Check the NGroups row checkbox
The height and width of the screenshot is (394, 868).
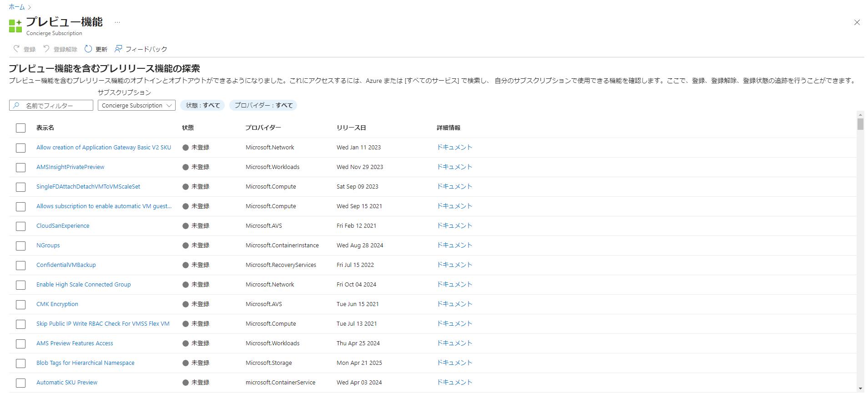[21, 246]
